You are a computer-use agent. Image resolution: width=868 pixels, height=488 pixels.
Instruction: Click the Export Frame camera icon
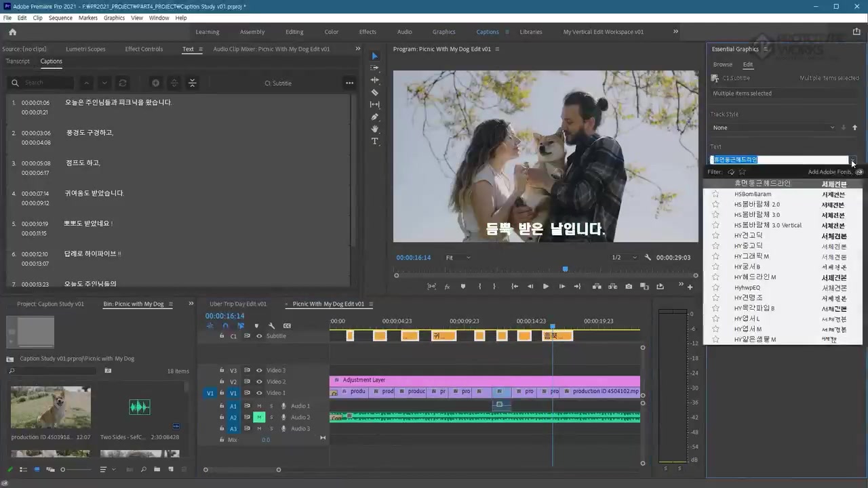(629, 287)
